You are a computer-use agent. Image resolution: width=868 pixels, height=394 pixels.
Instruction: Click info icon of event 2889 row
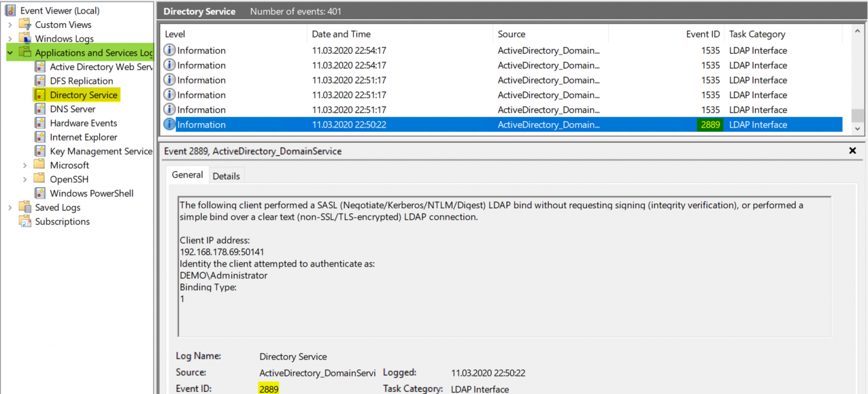pos(170,125)
